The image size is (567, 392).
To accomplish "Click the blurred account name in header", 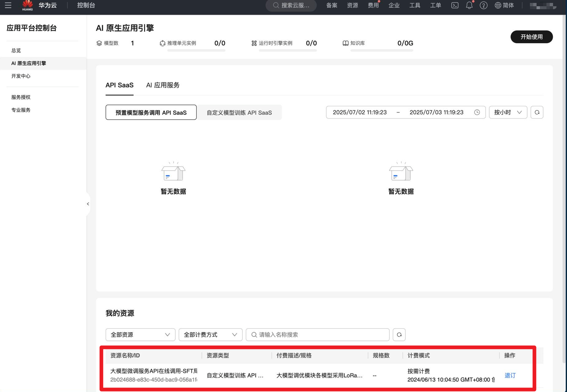I will tap(543, 6).
